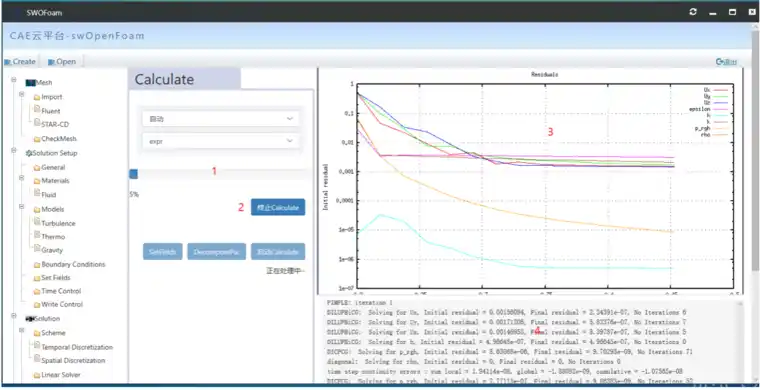
Task: Switch to the Open tab
Action: 62,62
